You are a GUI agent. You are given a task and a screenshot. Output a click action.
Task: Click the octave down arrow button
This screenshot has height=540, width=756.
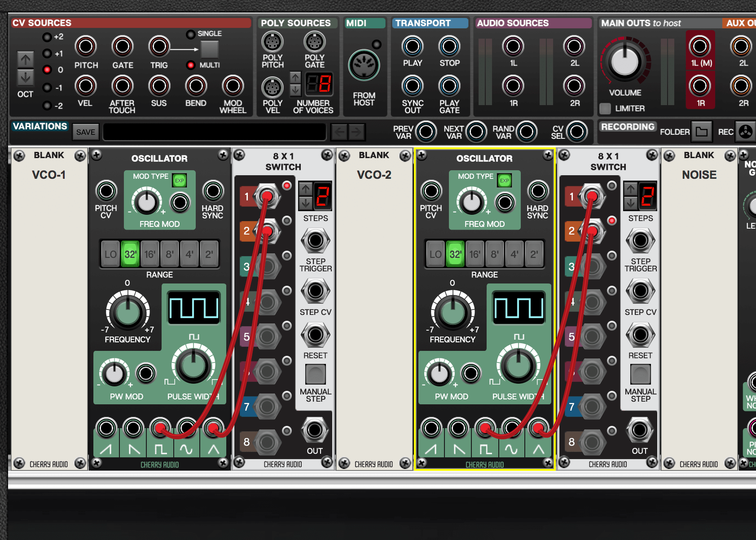(26, 77)
